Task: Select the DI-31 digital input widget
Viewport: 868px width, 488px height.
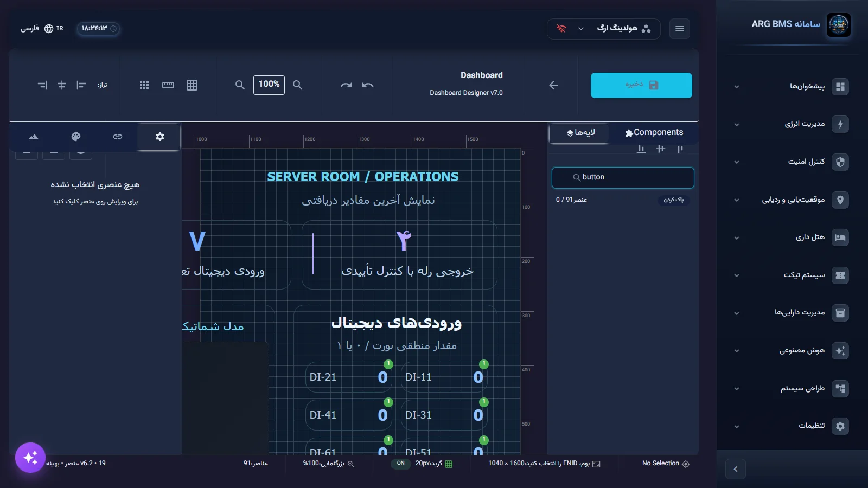Action: click(x=444, y=415)
